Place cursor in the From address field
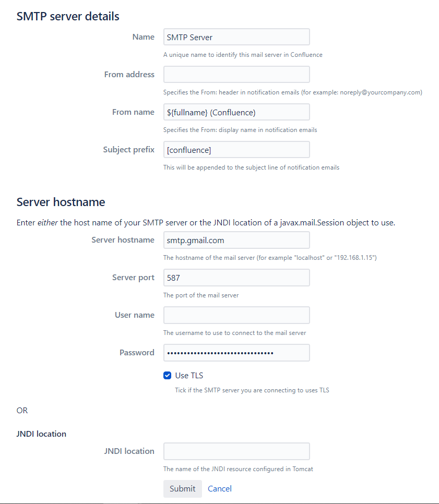The image size is (439, 504). coord(236,74)
